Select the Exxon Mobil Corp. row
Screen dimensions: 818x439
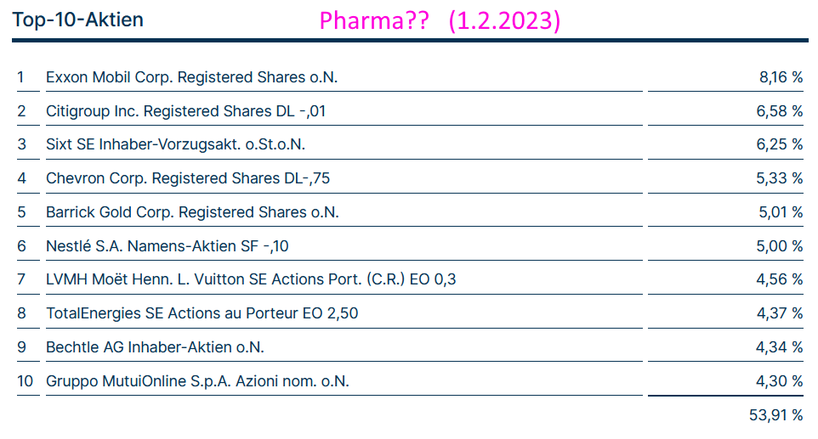[198, 76]
